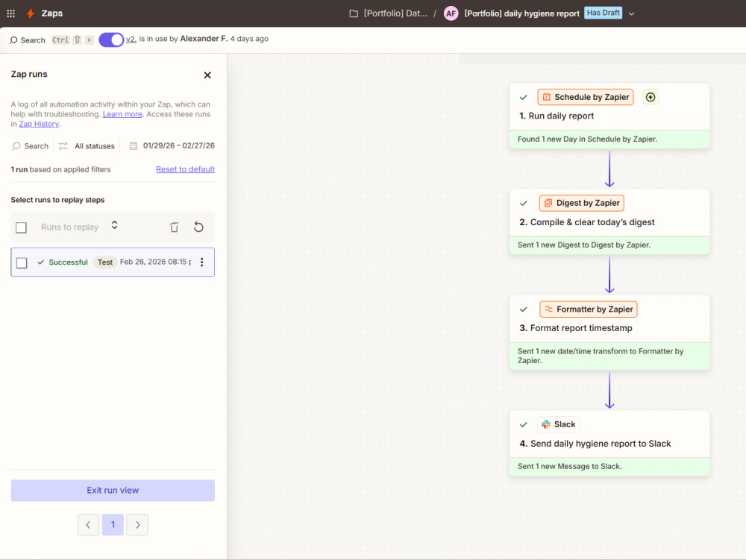The image size is (746, 560).
Task: Click the Exit run view button
Action: click(113, 490)
